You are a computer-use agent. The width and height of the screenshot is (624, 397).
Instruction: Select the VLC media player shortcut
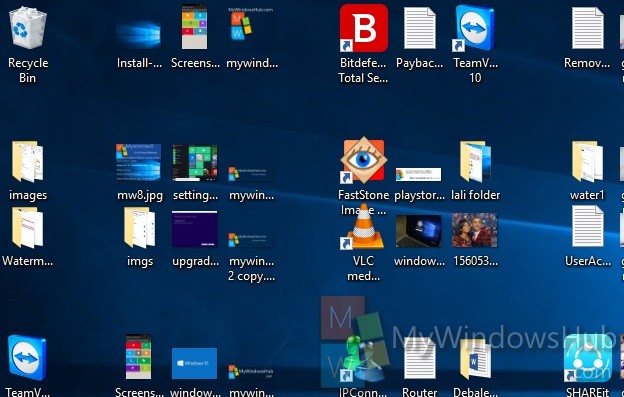coord(363,227)
